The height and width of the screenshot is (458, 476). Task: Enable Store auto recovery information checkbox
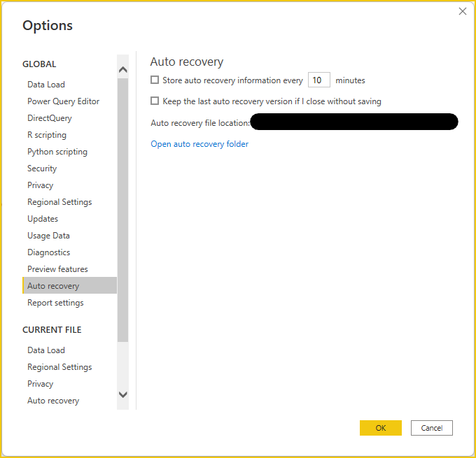[155, 80]
